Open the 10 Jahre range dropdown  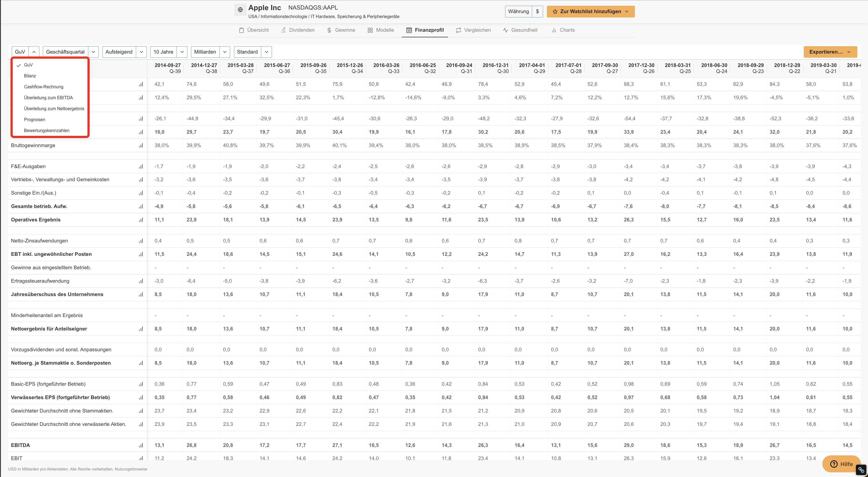pos(169,52)
